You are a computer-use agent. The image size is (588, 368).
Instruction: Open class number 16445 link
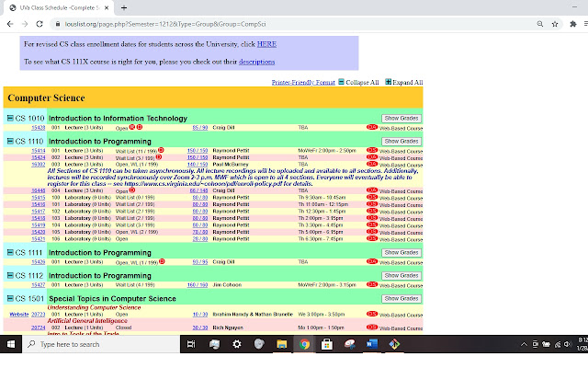(39, 190)
